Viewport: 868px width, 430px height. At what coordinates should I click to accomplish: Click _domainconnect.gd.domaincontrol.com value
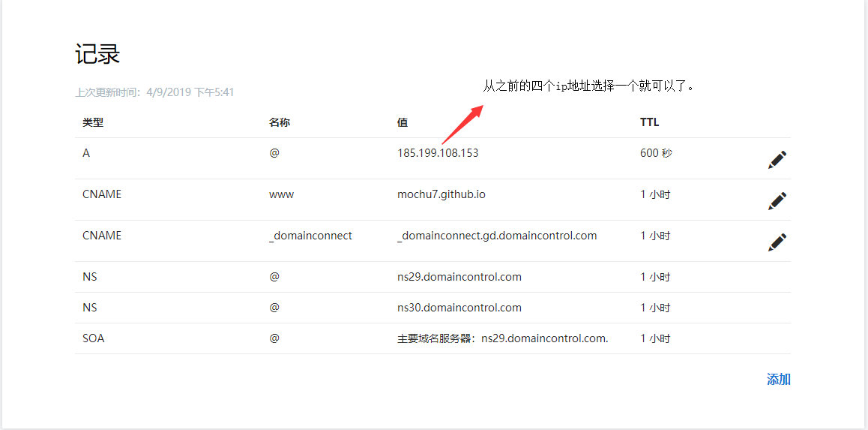click(497, 236)
